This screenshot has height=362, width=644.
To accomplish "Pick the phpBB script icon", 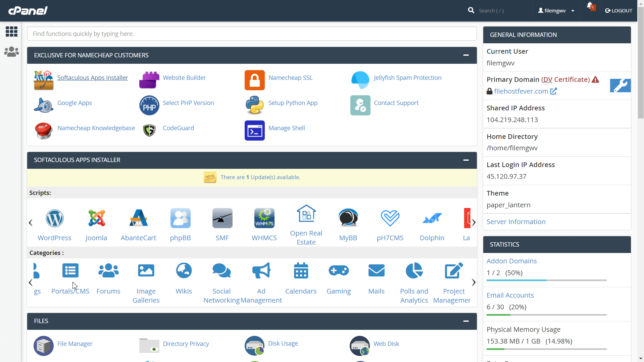I will 180,218.
